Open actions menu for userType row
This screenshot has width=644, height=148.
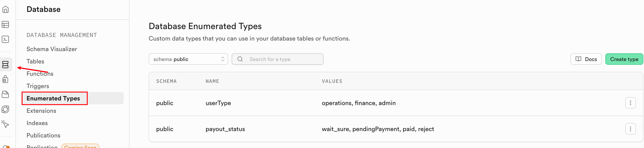(x=630, y=103)
